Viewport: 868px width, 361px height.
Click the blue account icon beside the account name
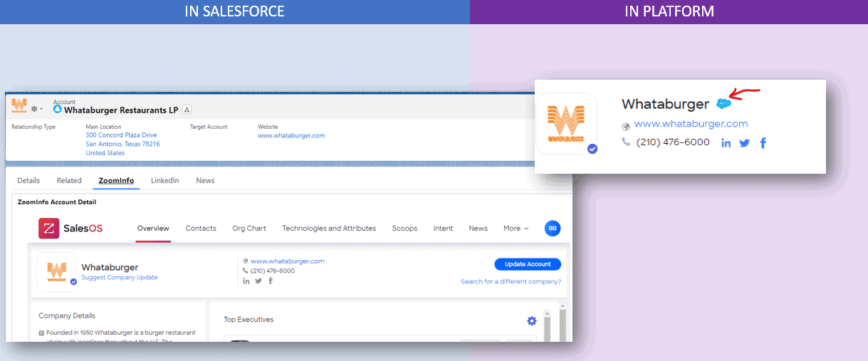tap(58, 110)
